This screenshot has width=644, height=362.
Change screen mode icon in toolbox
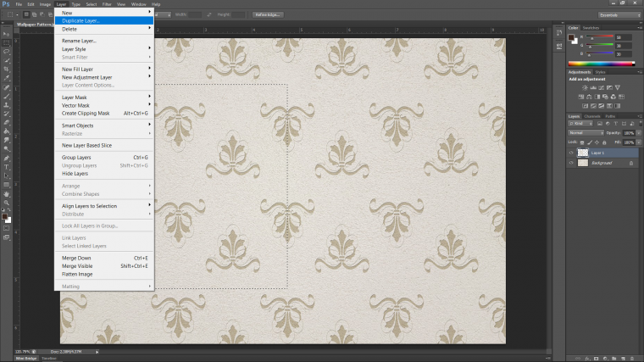click(x=6, y=237)
